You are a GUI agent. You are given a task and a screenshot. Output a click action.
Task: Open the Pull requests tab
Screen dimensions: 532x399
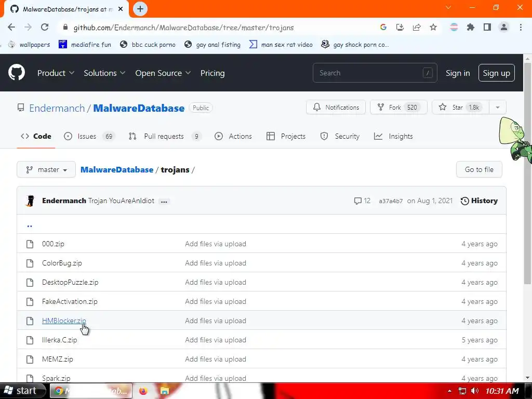click(165, 137)
